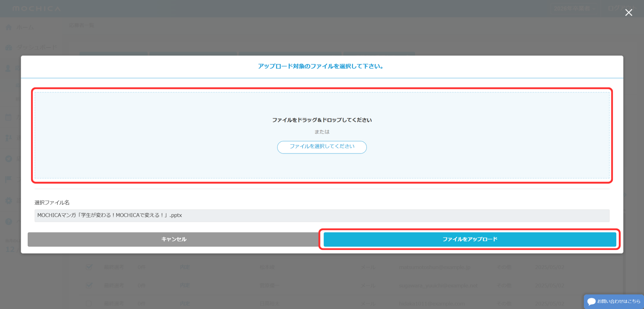
Task: Open the お問い合わせはこちら chat widget
Action: (x=614, y=301)
